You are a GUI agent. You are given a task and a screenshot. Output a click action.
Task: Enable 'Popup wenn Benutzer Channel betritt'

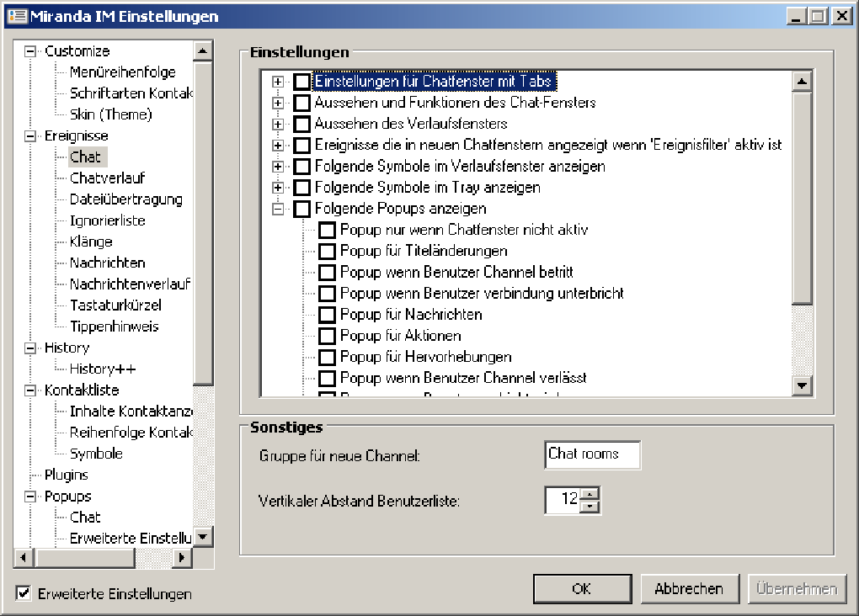[327, 272]
